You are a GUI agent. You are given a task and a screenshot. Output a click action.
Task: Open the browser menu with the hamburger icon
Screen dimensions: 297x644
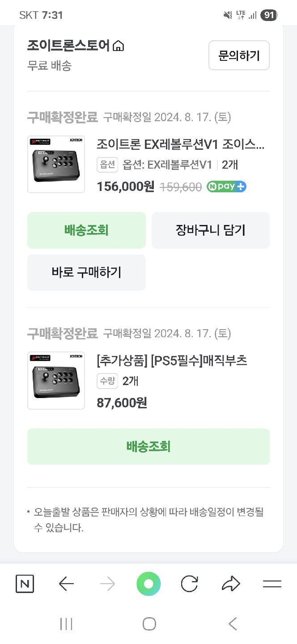click(x=272, y=584)
